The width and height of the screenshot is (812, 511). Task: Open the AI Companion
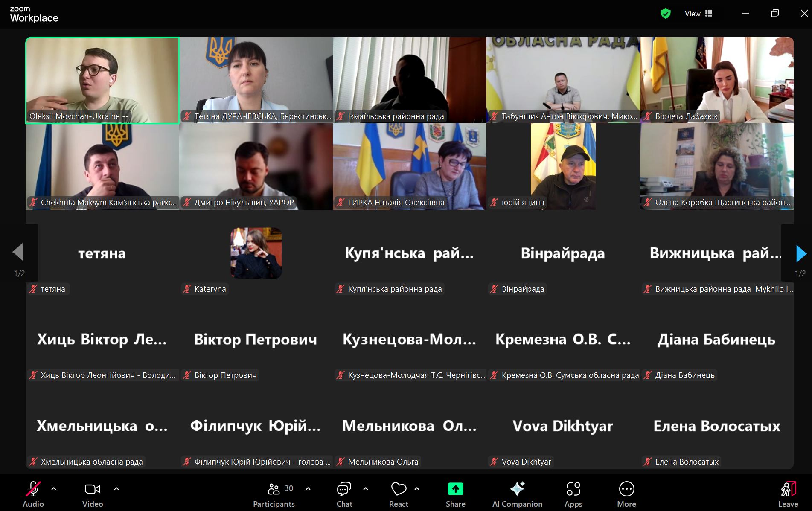[x=517, y=494]
